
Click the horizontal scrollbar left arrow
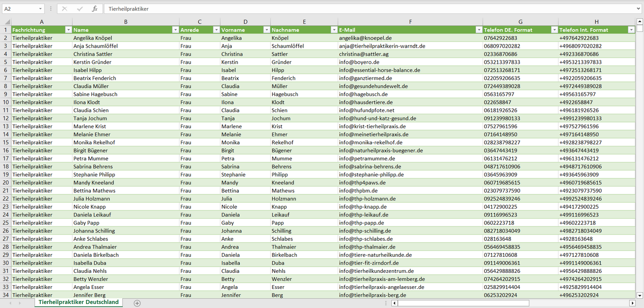tap(394, 303)
